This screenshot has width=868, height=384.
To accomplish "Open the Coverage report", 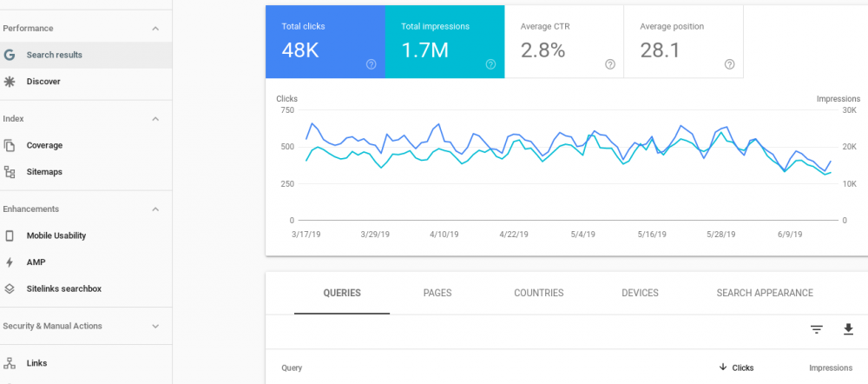I will [44, 145].
